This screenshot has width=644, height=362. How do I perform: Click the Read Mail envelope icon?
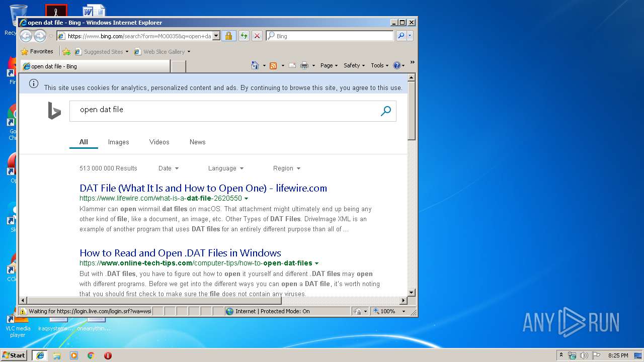coord(292,65)
